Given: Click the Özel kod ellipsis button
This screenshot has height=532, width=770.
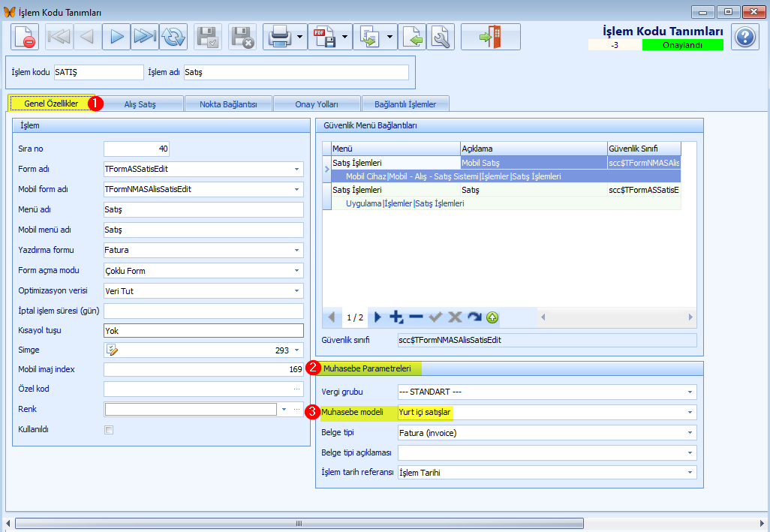Looking at the screenshot, I should pos(296,389).
